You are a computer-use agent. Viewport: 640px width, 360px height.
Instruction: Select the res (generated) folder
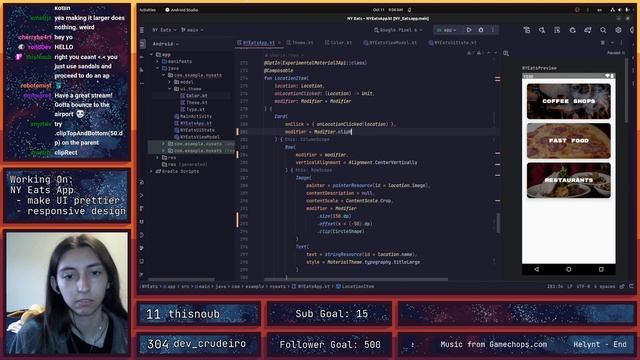[184, 164]
